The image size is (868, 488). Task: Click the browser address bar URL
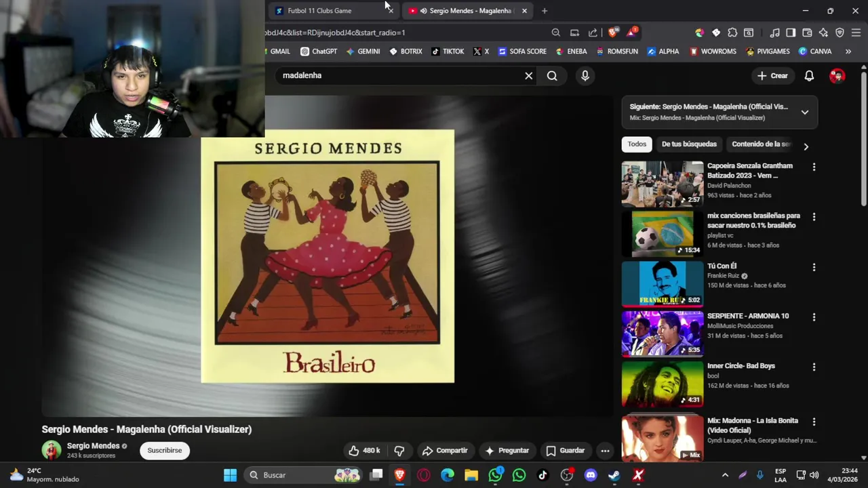pyautogui.click(x=335, y=33)
